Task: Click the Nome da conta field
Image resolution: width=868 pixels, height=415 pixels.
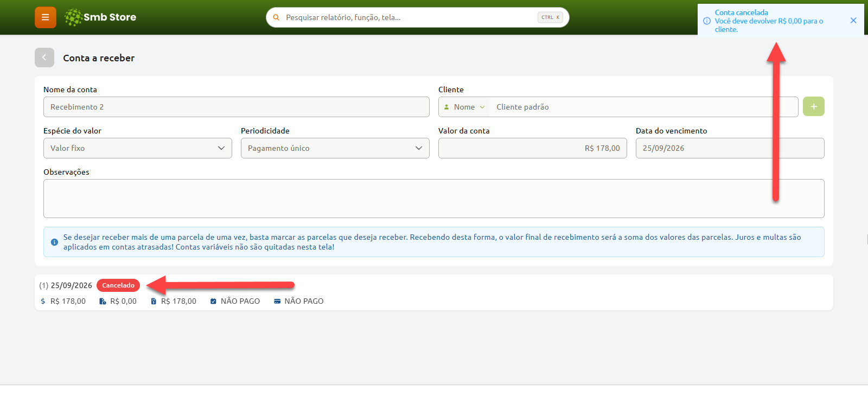Action: click(237, 107)
